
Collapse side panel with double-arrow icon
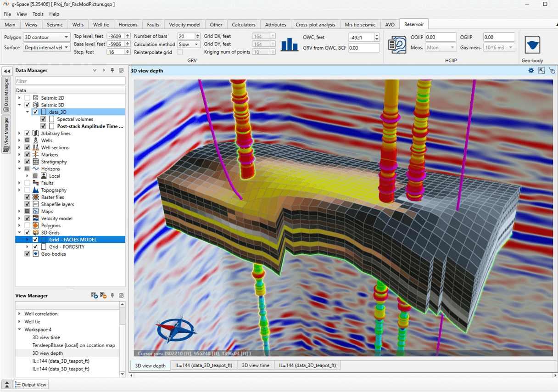pos(7,71)
